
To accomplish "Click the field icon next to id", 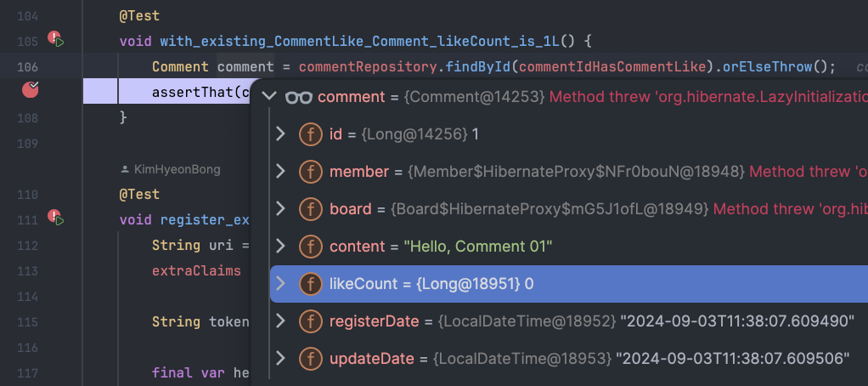I will 311,134.
